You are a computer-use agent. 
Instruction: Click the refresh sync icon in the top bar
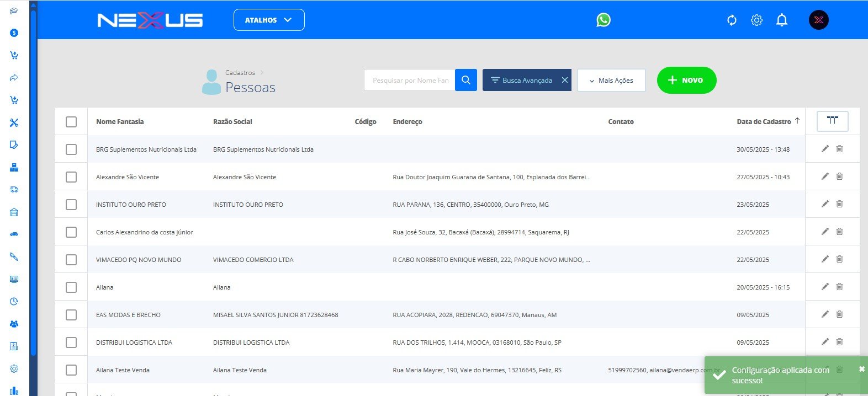click(x=732, y=20)
